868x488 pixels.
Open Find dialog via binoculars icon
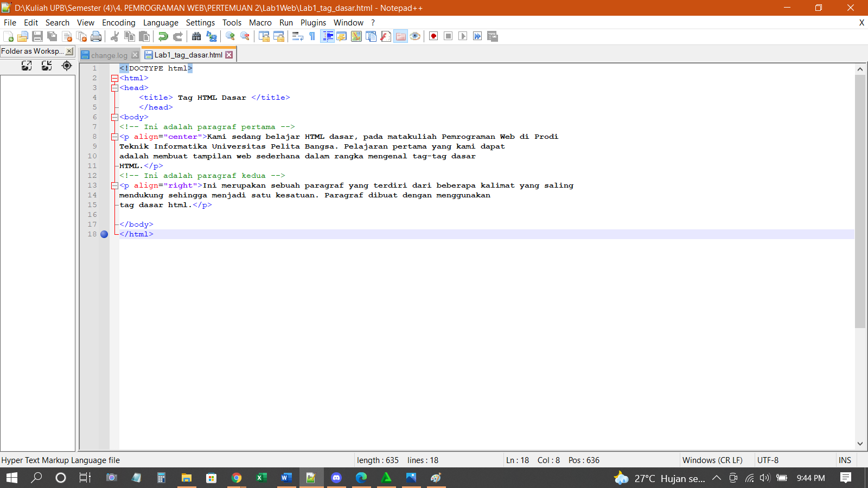click(x=196, y=36)
